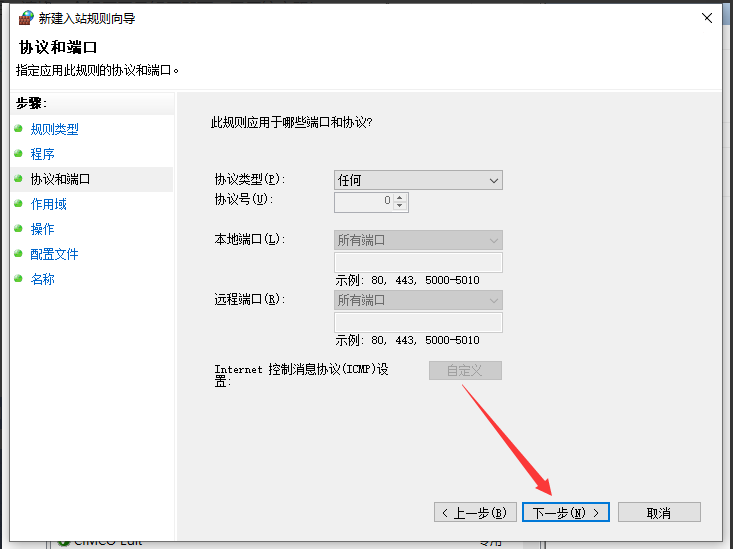This screenshot has height=549, width=733.
Task: Go to the 作用域 step
Action: coord(49,204)
